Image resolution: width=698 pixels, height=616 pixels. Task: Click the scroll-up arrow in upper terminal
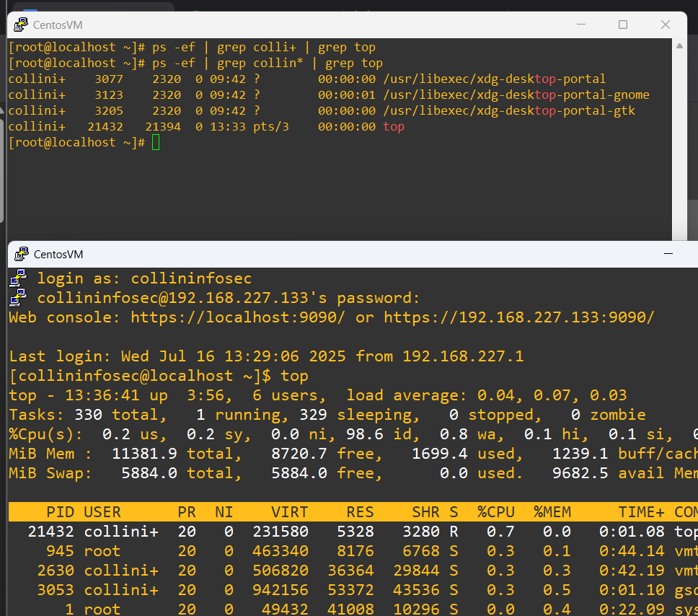pyautogui.click(x=679, y=47)
